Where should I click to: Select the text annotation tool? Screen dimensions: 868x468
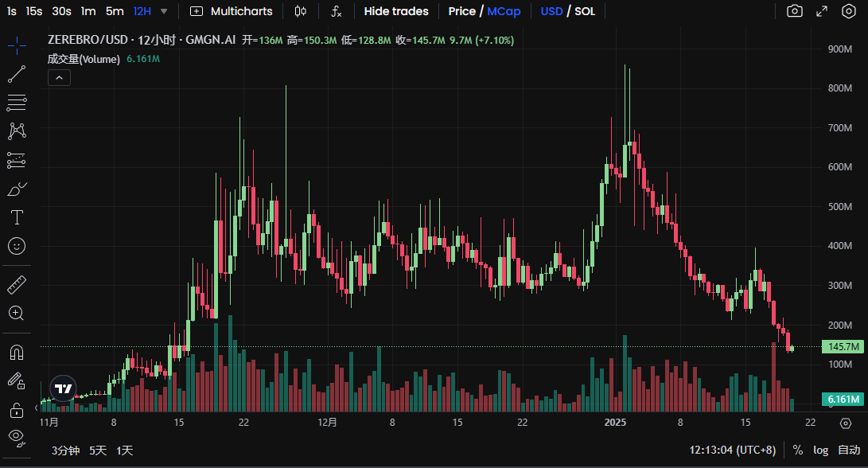coord(17,217)
